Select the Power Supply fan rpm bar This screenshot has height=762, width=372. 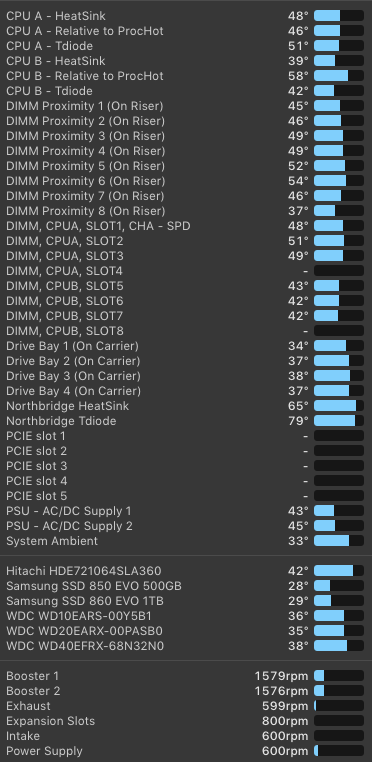tap(338, 751)
